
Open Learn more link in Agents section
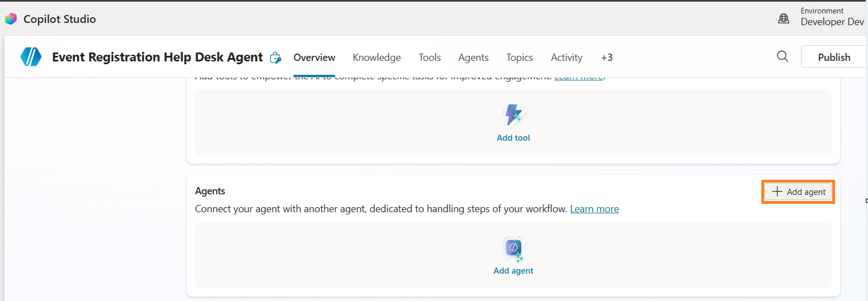click(x=594, y=209)
